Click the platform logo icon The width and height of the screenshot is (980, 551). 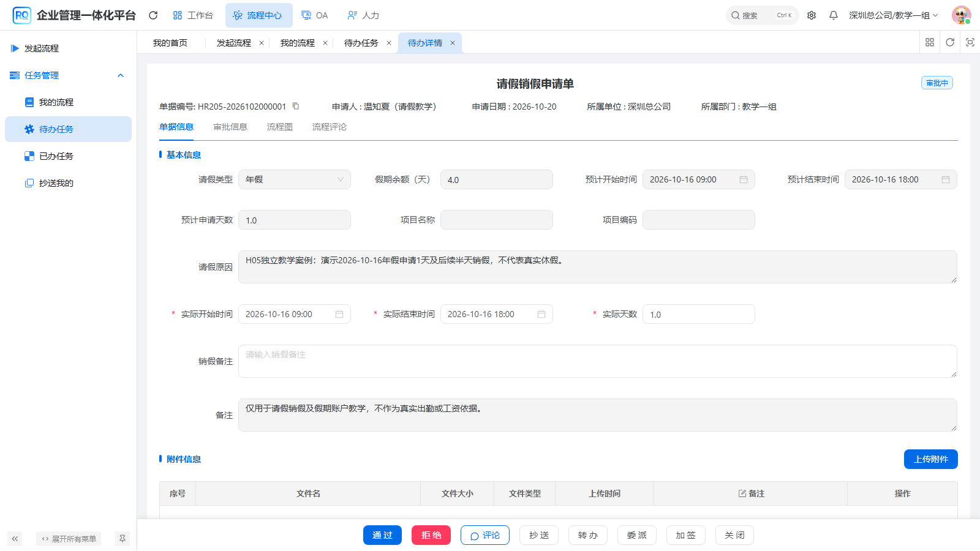pos(22,15)
